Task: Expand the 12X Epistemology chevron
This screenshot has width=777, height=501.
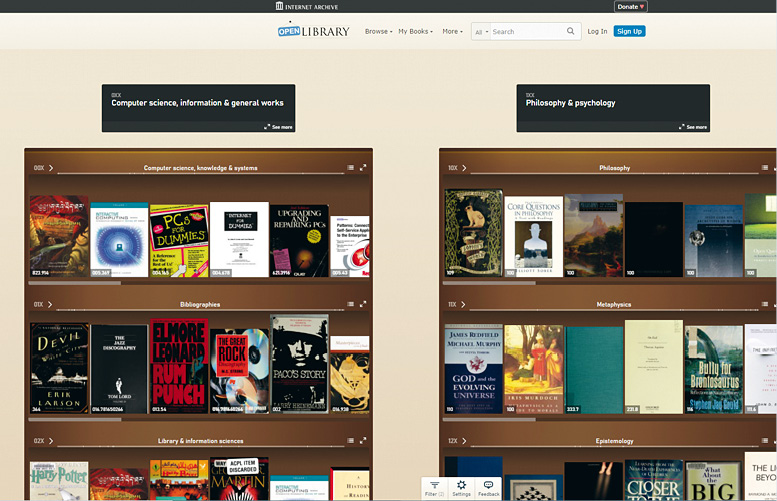Action: (x=464, y=441)
